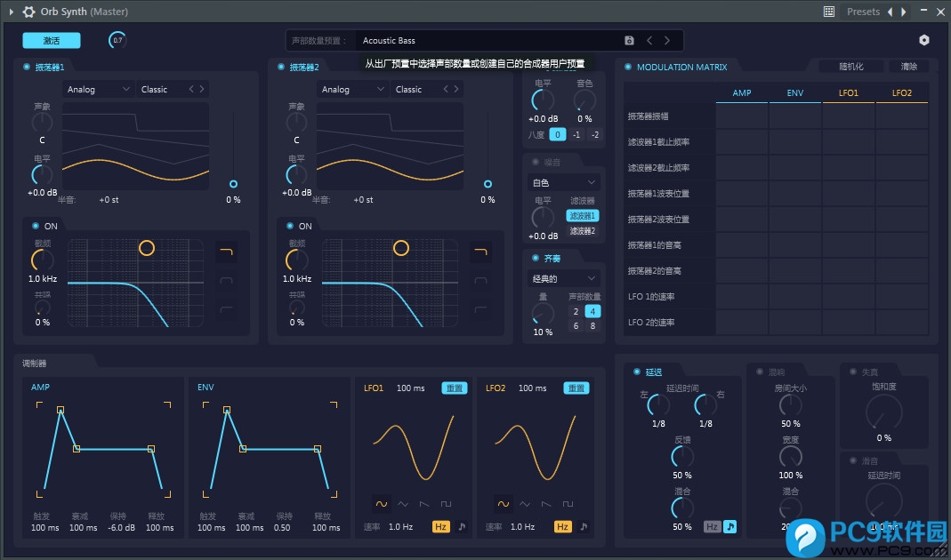Select the 调制器 modulators tab
Viewport: 951px width, 560px height.
(35, 363)
